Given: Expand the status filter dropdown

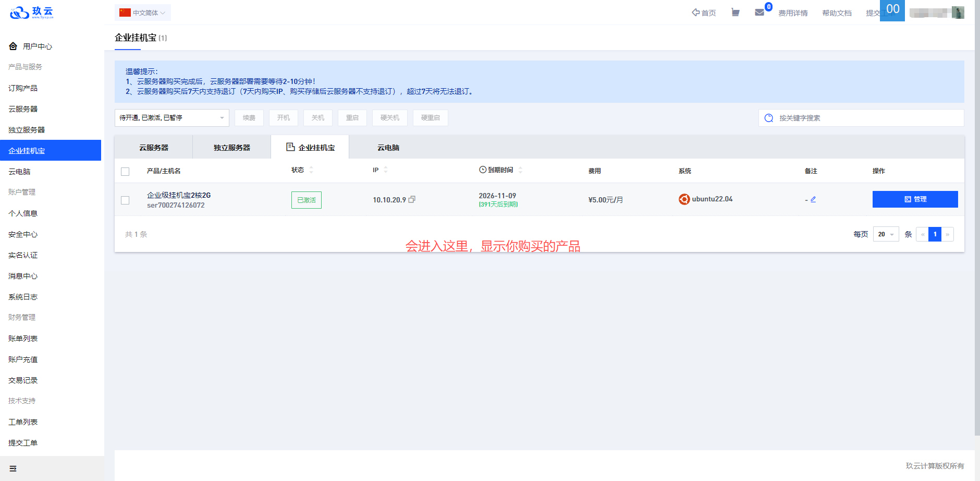Looking at the screenshot, I should 171,118.
